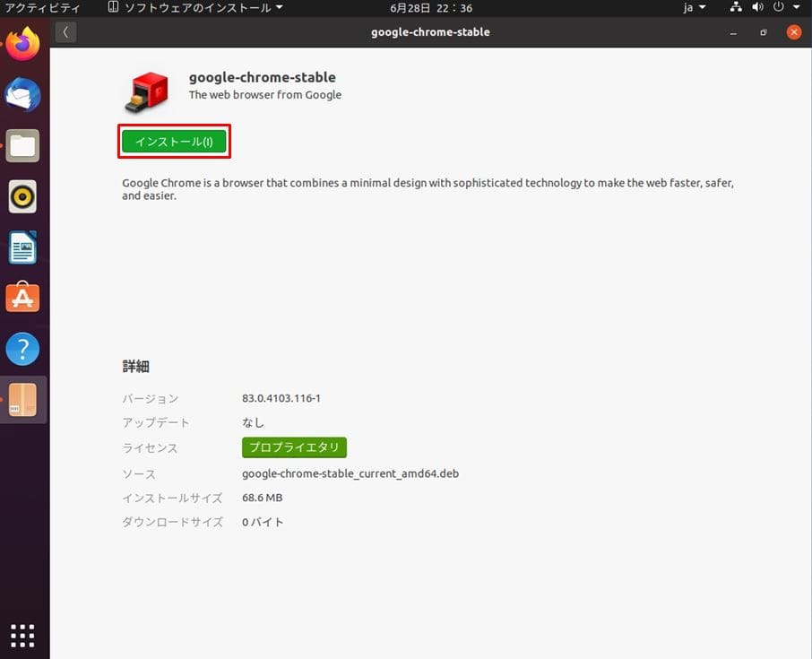Click the volume icon in top bar
The image size is (812, 659).
pos(757,7)
